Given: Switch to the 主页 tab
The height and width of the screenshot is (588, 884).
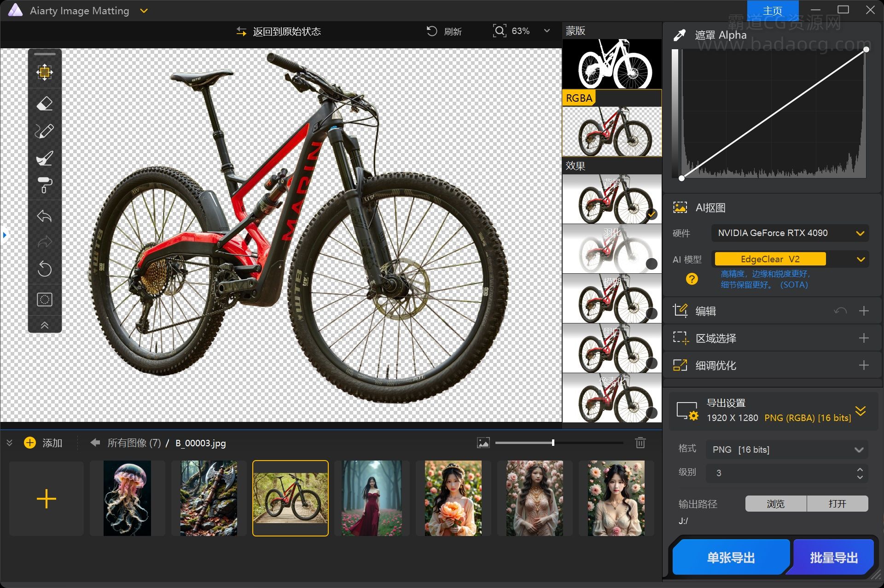Looking at the screenshot, I should [773, 10].
